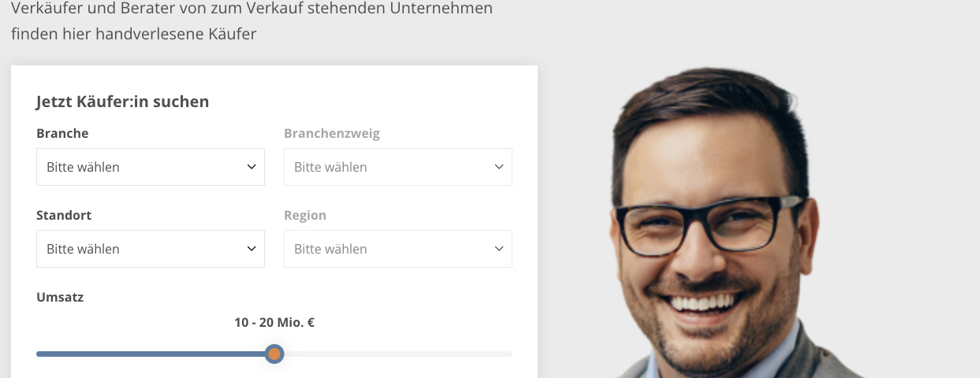The width and height of the screenshot is (980, 378).
Task: Click the filled blue part of Umsatz slider
Action: point(151,354)
